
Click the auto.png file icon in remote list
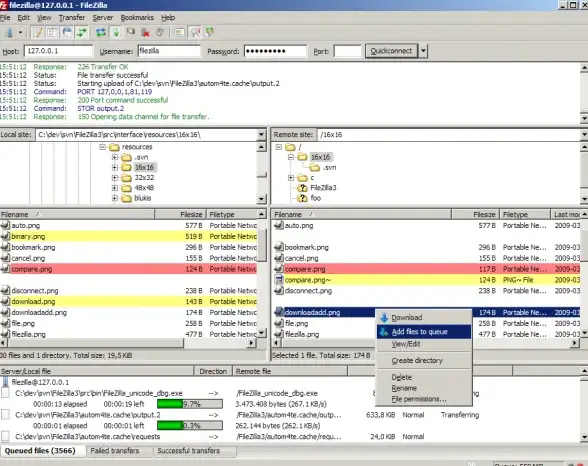click(x=279, y=225)
